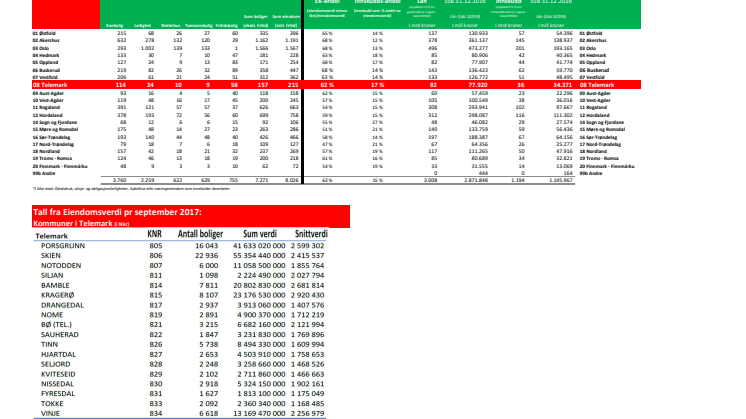Viewport: 746px width, 419px height.
Task: Click 'Enebolig' header in green table
Action: (x=115, y=26)
